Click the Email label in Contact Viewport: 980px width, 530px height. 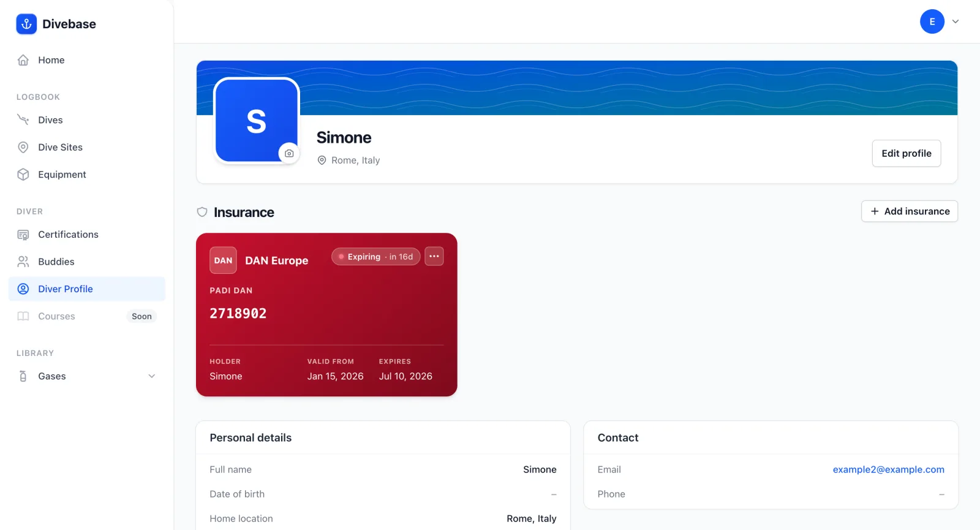click(x=609, y=469)
